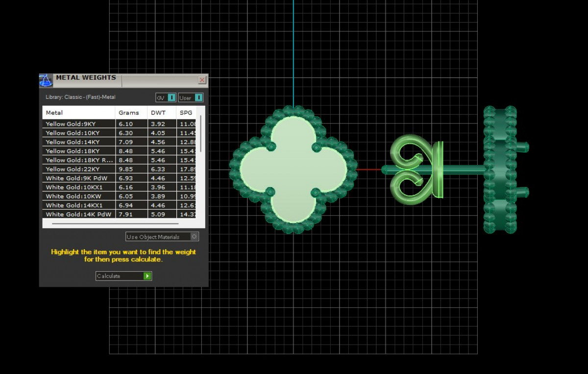Click the SPG column header
The width and height of the screenshot is (588, 374).
(186, 113)
